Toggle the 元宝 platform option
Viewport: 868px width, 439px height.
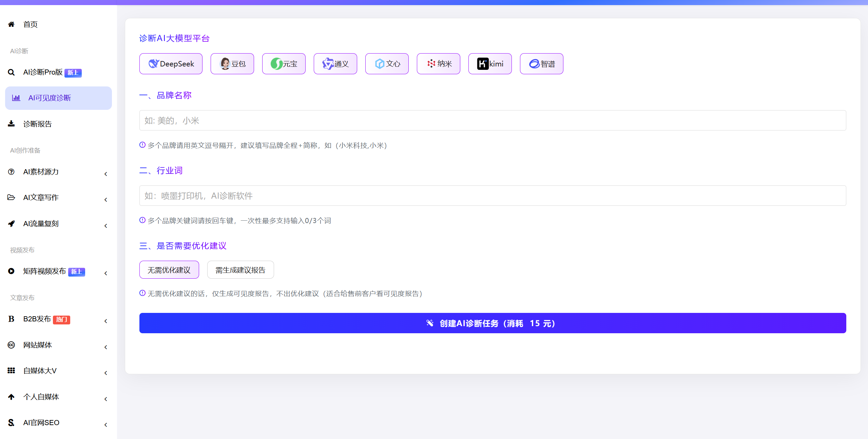[284, 64]
